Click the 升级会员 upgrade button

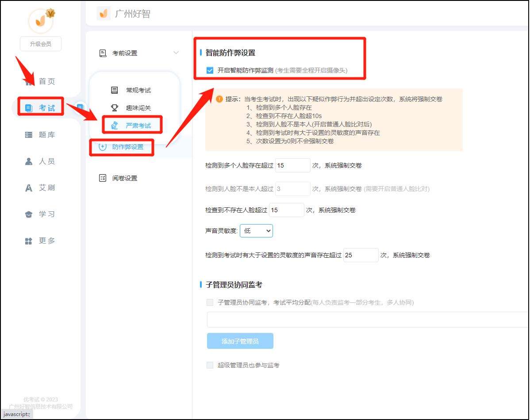click(40, 43)
